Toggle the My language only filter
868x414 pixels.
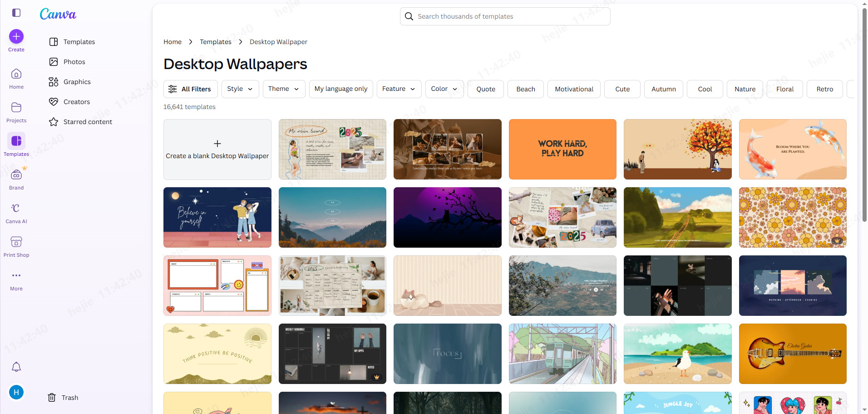[341, 89]
